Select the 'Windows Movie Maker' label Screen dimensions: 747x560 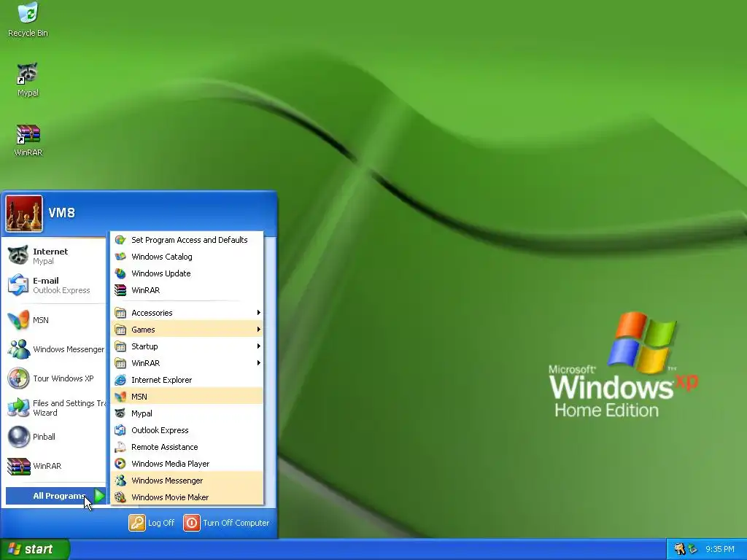point(170,497)
